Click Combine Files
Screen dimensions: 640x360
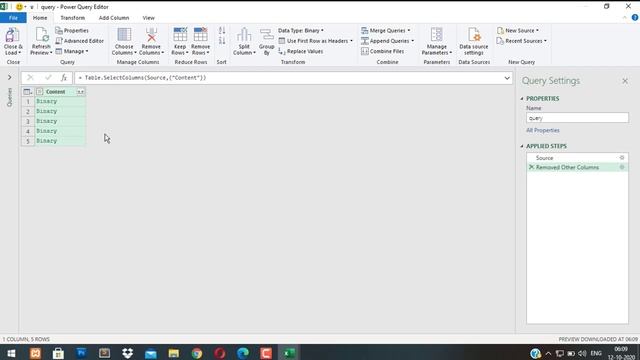383,51
